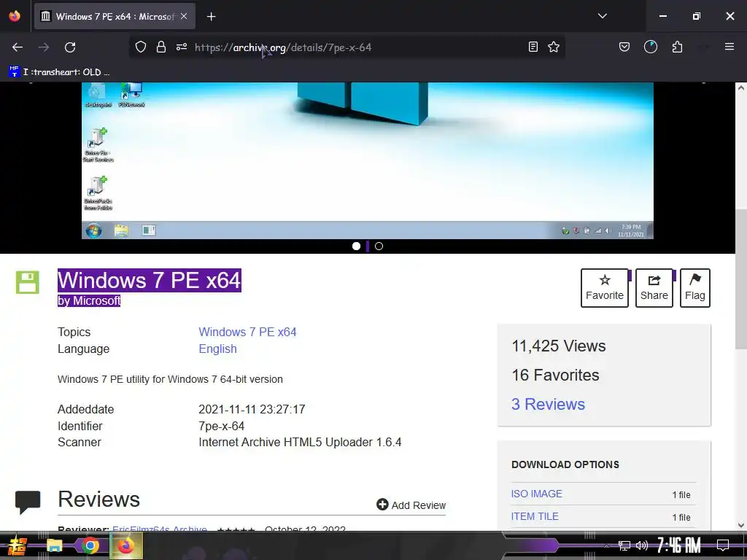The height and width of the screenshot is (560, 747).
Task: Jump to the 3 Reviews link
Action: coord(548,404)
